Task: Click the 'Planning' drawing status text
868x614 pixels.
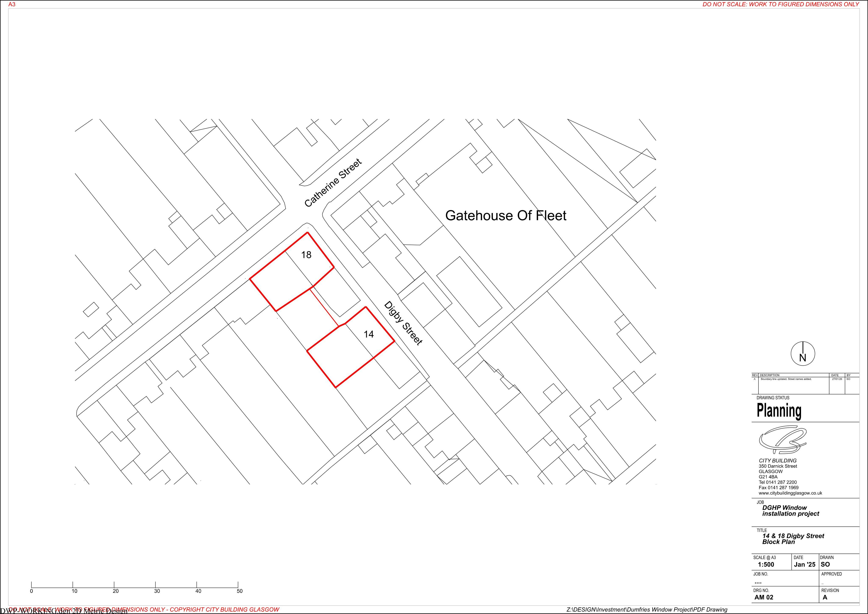Action: tap(779, 411)
